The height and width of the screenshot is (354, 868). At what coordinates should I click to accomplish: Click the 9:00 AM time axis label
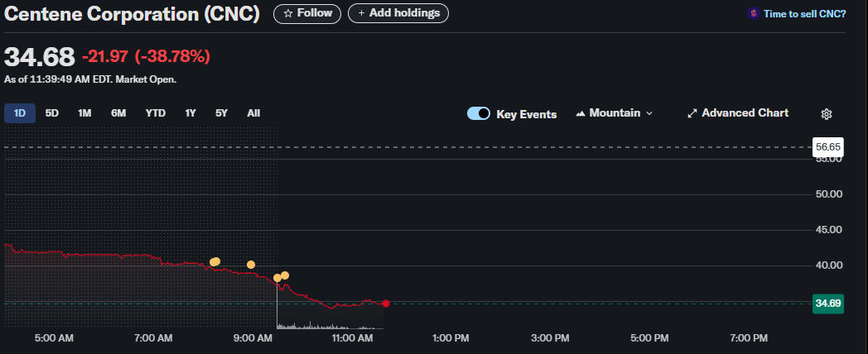[253, 338]
